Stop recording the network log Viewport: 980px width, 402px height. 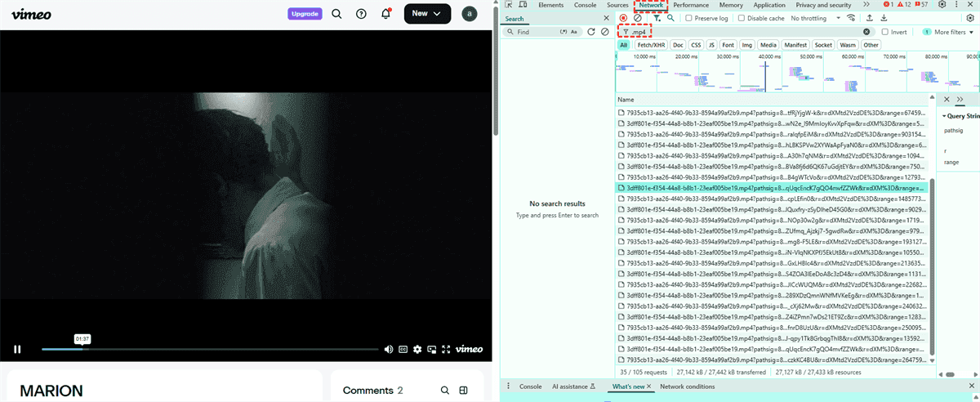[x=623, y=18]
